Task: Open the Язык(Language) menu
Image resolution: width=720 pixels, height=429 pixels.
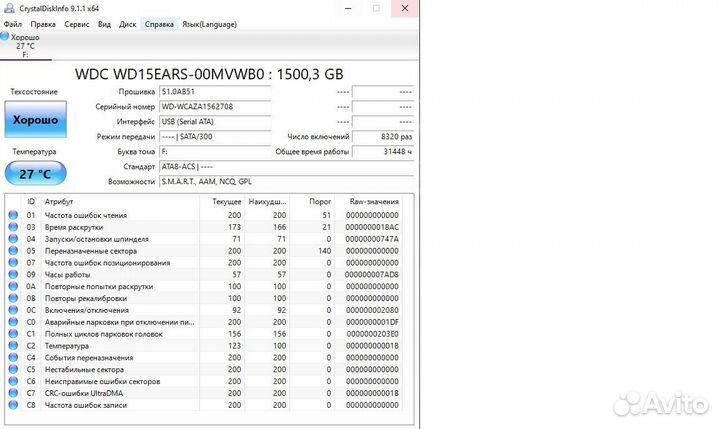Action: pyautogui.click(x=209, y=24)
